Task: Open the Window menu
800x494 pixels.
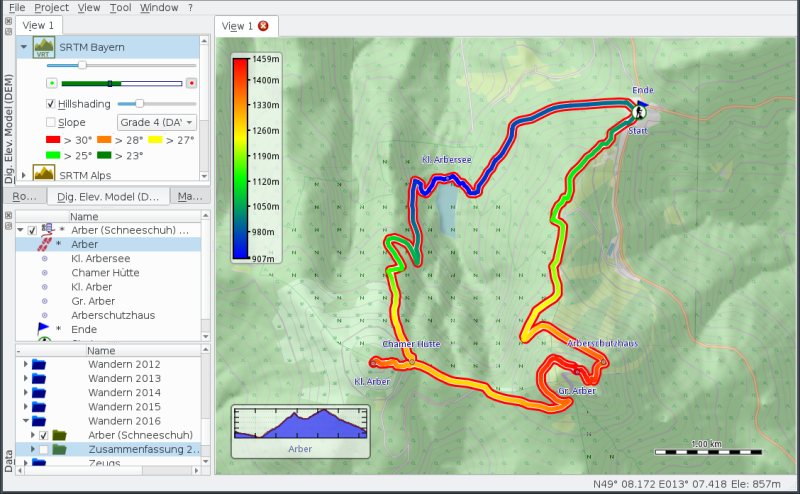Action: tap(159, 8)
